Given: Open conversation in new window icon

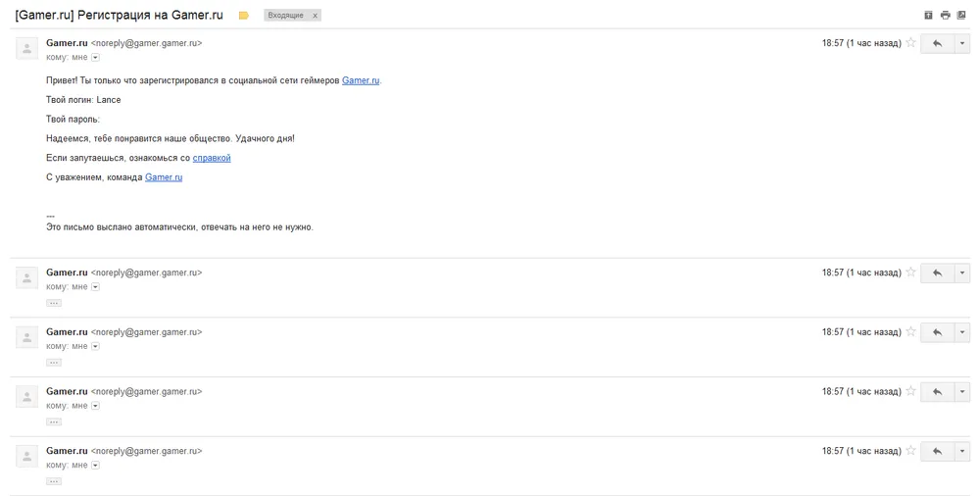Looking at the screenshot, I should [961, 16].
